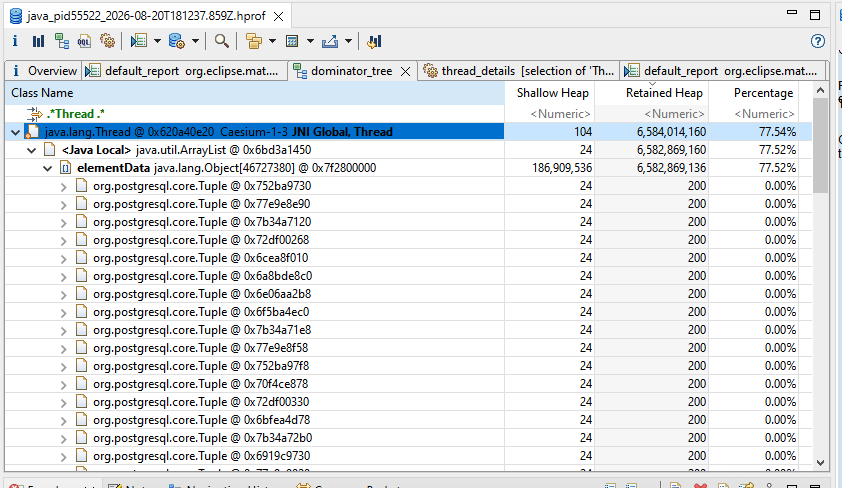This screenshot has width=842, height=488.
Task: Click object icon of Tuple @ 0x6919c9730
Action: coord(81,456)
